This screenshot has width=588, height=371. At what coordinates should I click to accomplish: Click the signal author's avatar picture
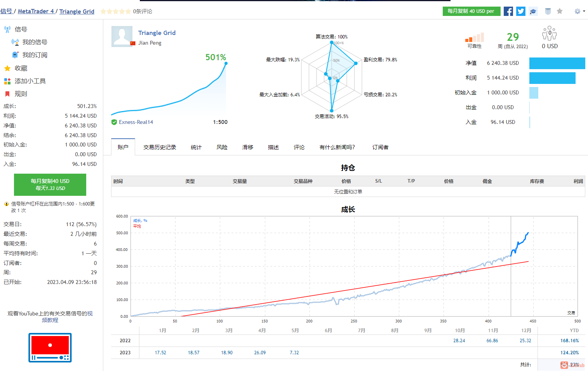click(122, 37)
